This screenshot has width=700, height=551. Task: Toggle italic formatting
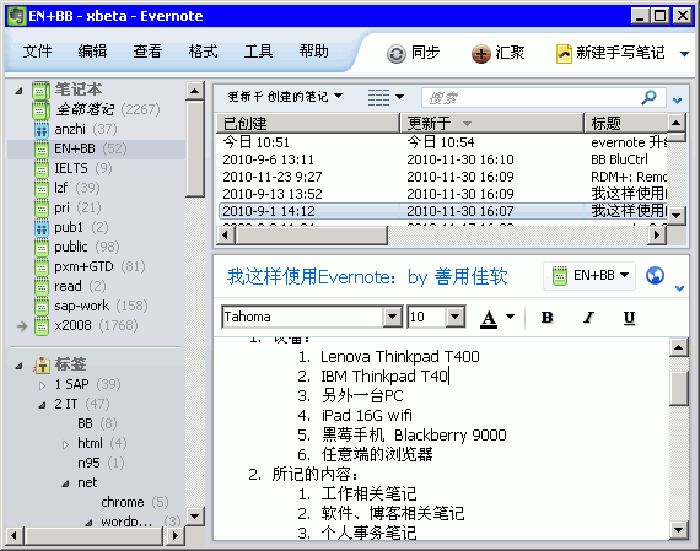pyautogui.click(x=588, y=317)
